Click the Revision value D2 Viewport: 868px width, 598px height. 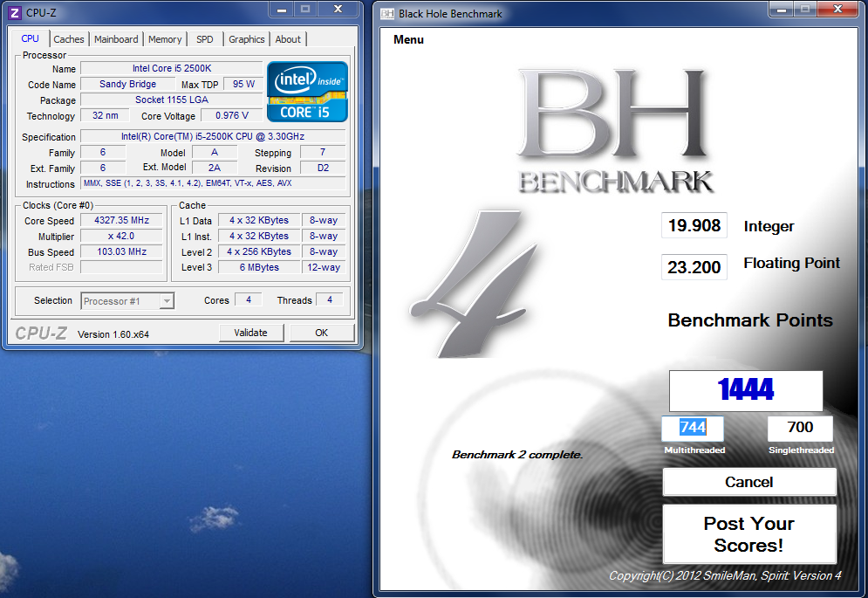pyautogui.click(x=324, y=168)
